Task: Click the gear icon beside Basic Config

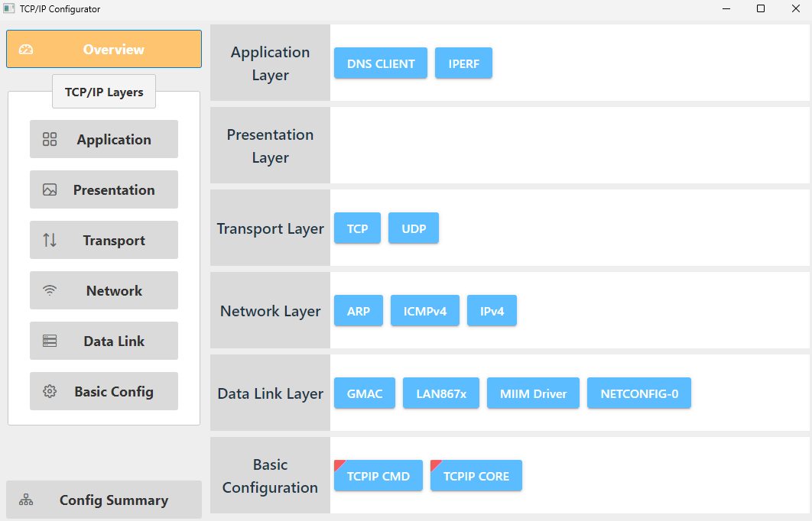Action: [50, 391]
